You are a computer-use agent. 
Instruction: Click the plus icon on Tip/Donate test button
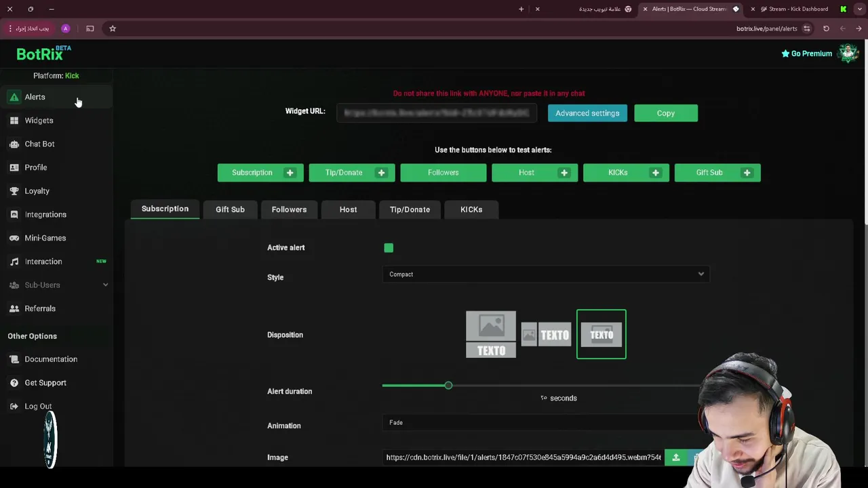pyautogui.click(x=381, y=173)
